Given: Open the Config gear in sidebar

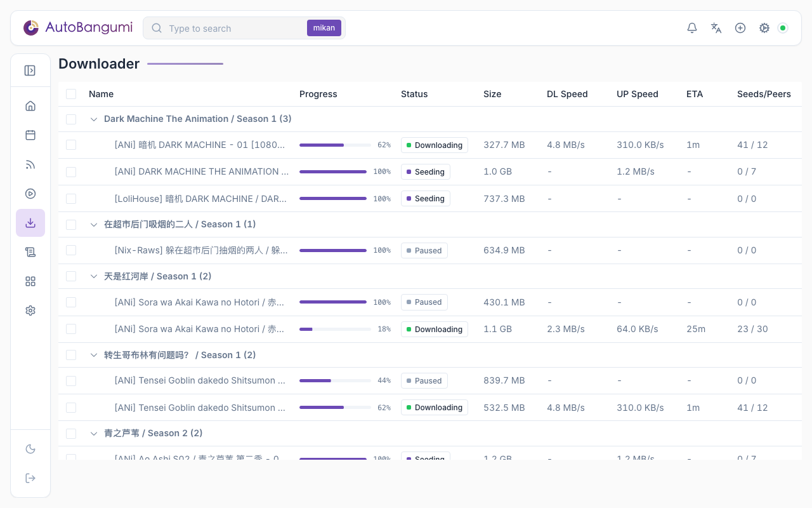Looking at the screenshot, I should pos(30,311).
